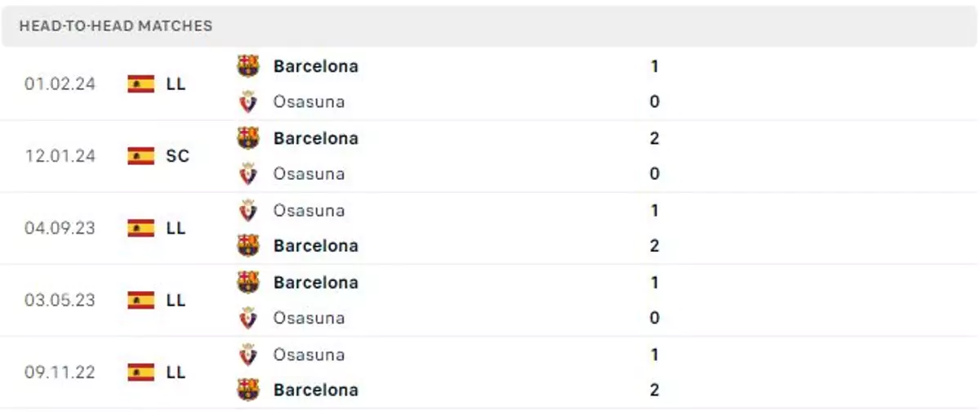Click the Spain flag beside the 01.02.24 match
Viewport: 980px width, 412px height.
pos(141,83)
